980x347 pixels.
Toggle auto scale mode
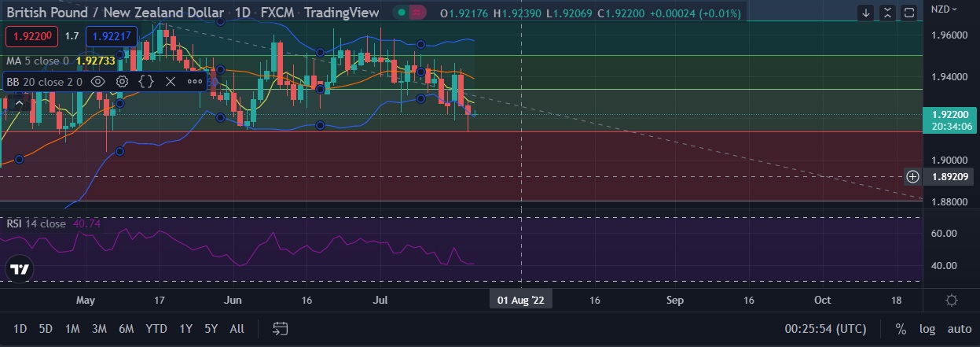pyautogui.click(x=959, y=328)
